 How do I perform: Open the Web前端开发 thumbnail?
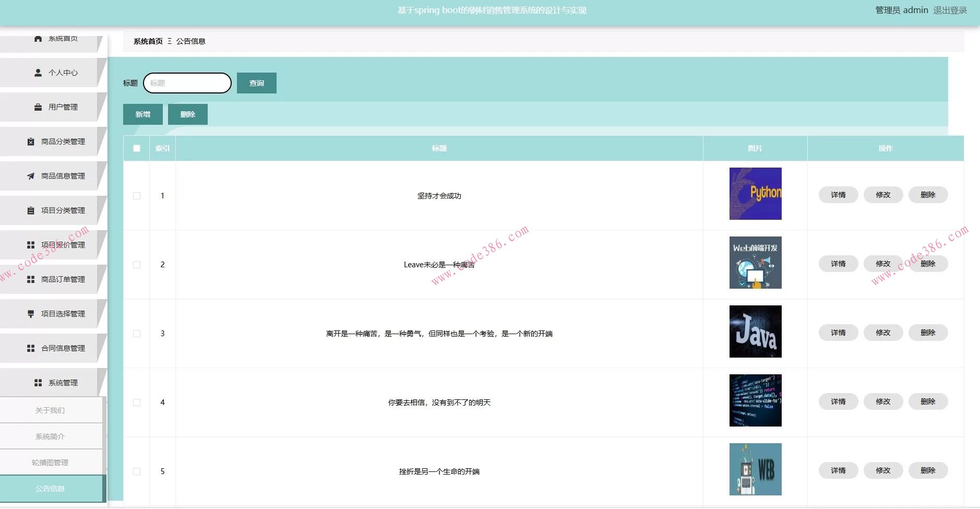[x=756, y=263]
